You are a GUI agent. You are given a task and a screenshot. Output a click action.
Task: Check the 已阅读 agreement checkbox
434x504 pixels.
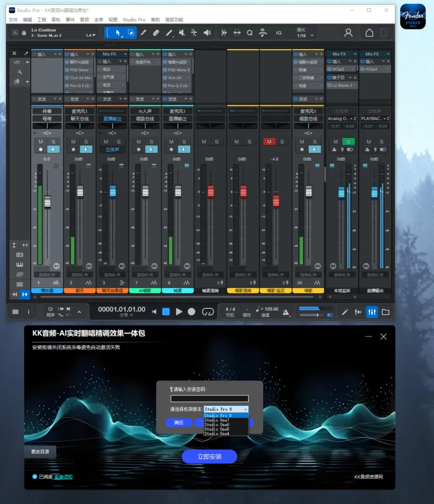point(35,476)
